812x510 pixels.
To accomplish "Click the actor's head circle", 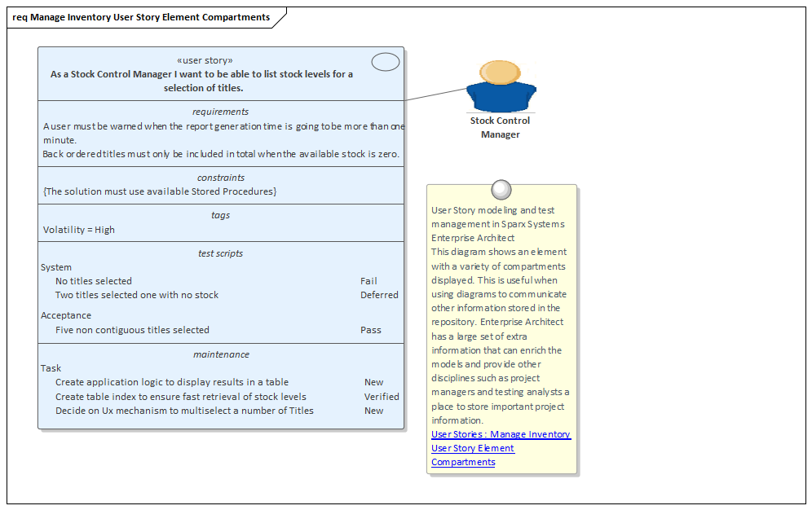I will click(x=500, y=73).
